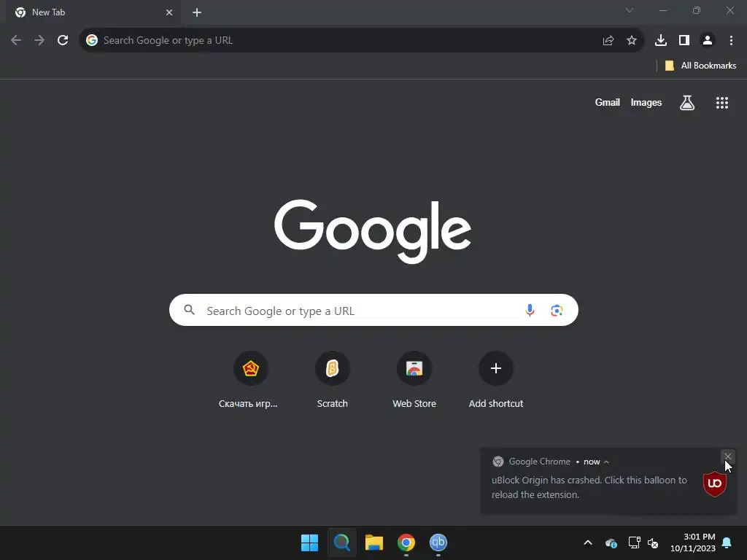The width and height of the screenshot is (747, 560).
Task: Bookmark this tab with the star icon
Action: tap(632, 41)
